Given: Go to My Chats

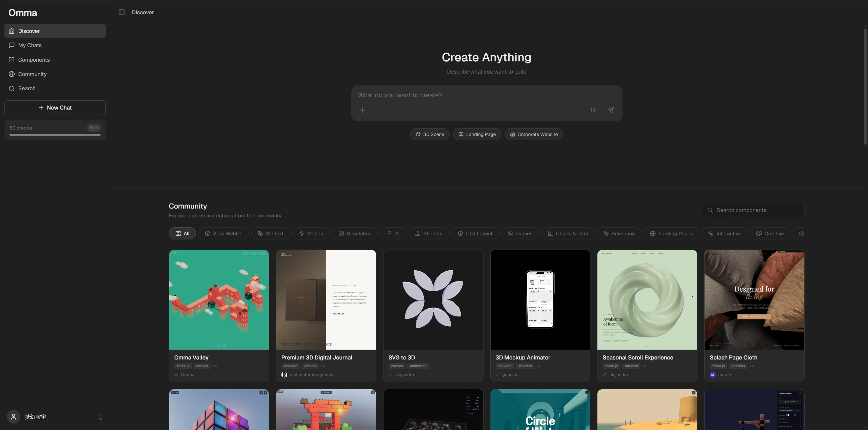Looking at the screenshot, I should [x=55, y=45].
